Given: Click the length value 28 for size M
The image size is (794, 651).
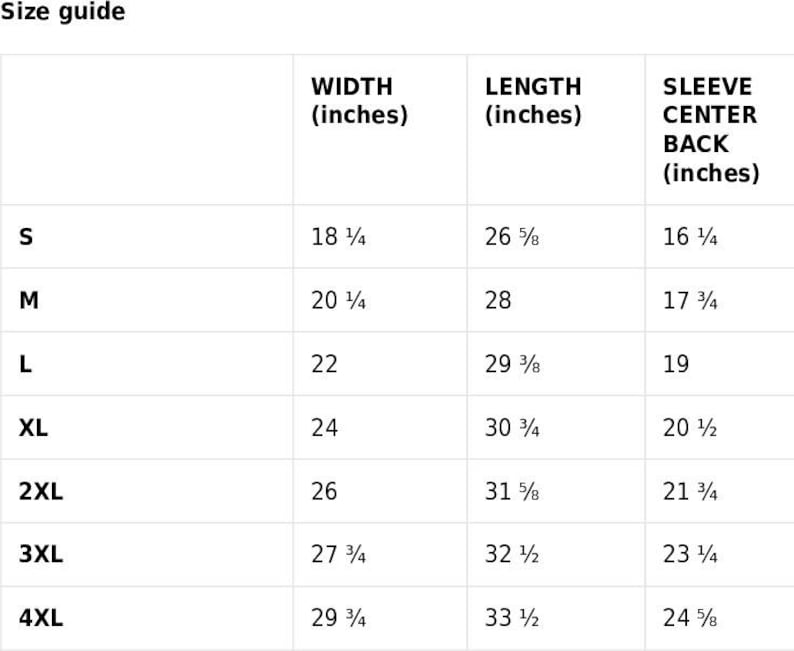Looking at the screenshot, I should coord(498,300).
